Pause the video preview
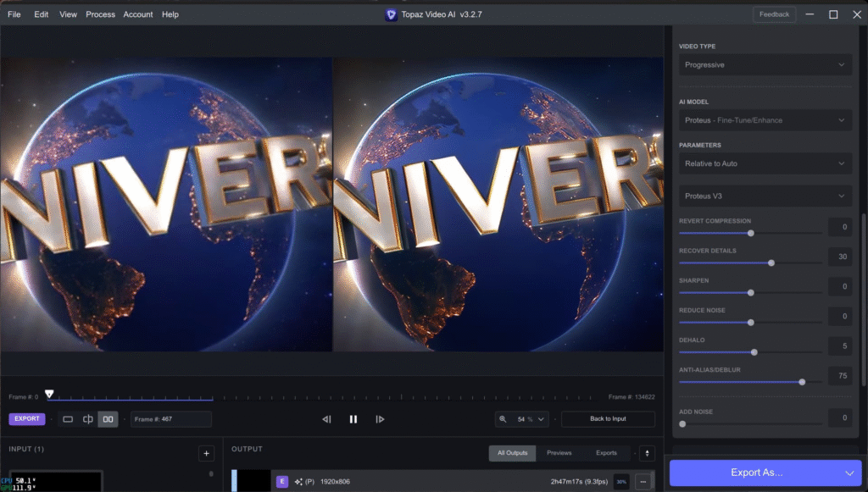The width and height of the screenshot is (868, 492). point(353,419)
